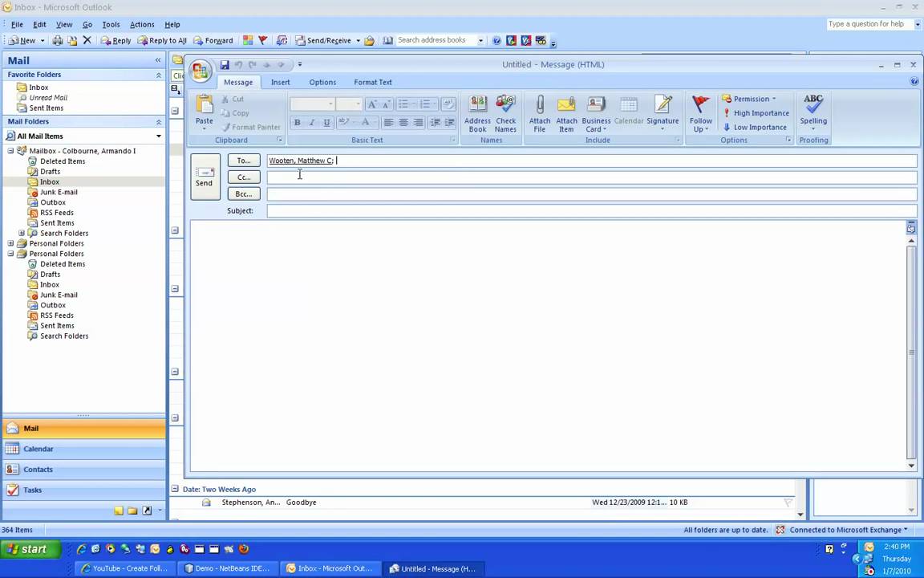924x578 pixels.
Task: Click the Move to Folder icon in toolbar
Action: pos(72,41)
